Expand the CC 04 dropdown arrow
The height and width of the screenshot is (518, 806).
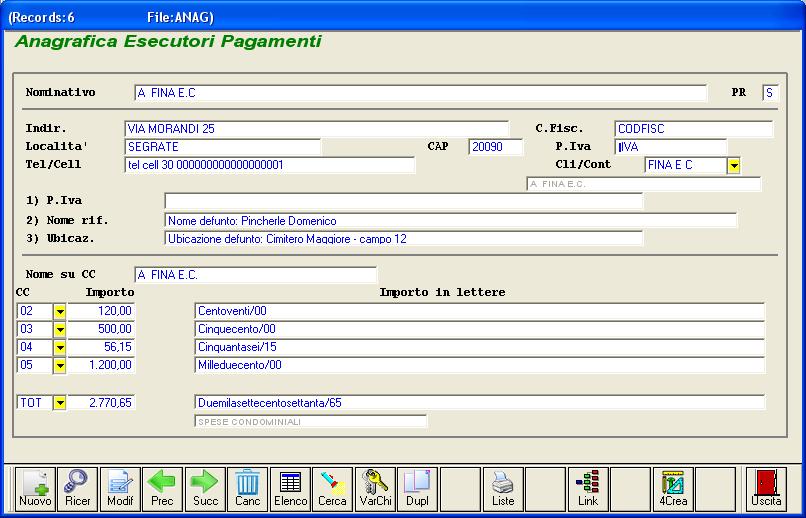pos(60,347)
